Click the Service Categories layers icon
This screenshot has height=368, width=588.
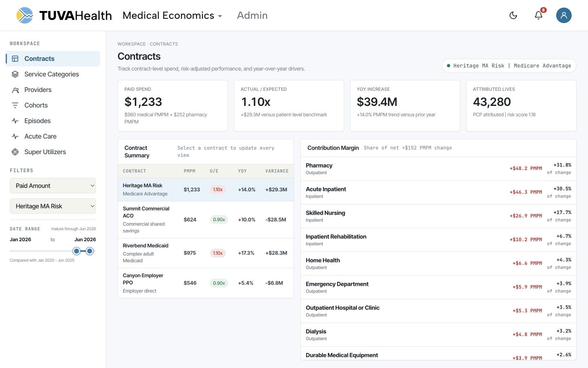pyautogui.click(x=15, y=74)
